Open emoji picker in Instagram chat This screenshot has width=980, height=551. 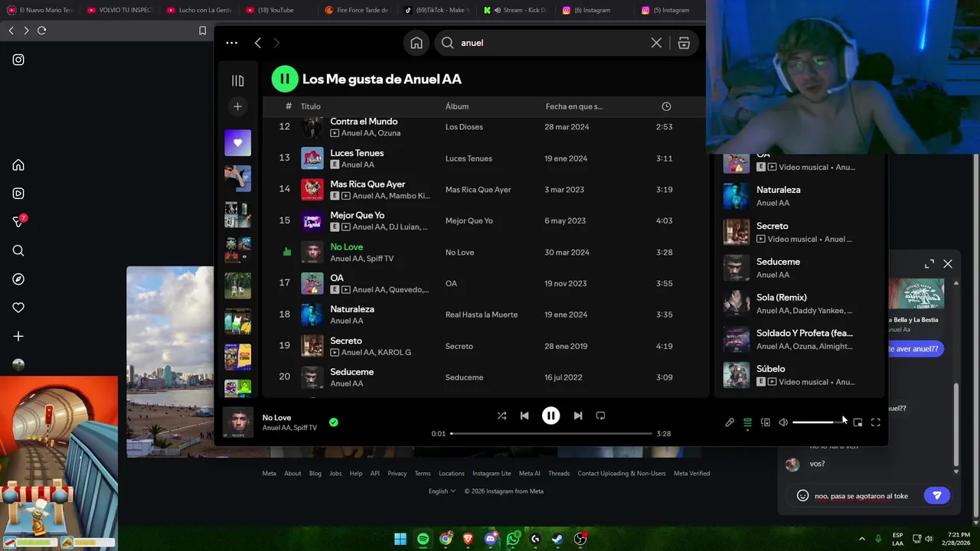coord(802,496)
